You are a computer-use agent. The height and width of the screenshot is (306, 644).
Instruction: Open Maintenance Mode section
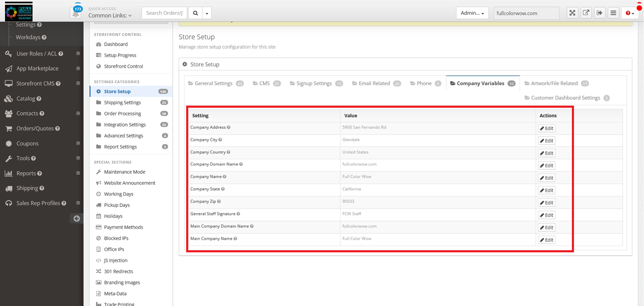(x=125, y=172)
